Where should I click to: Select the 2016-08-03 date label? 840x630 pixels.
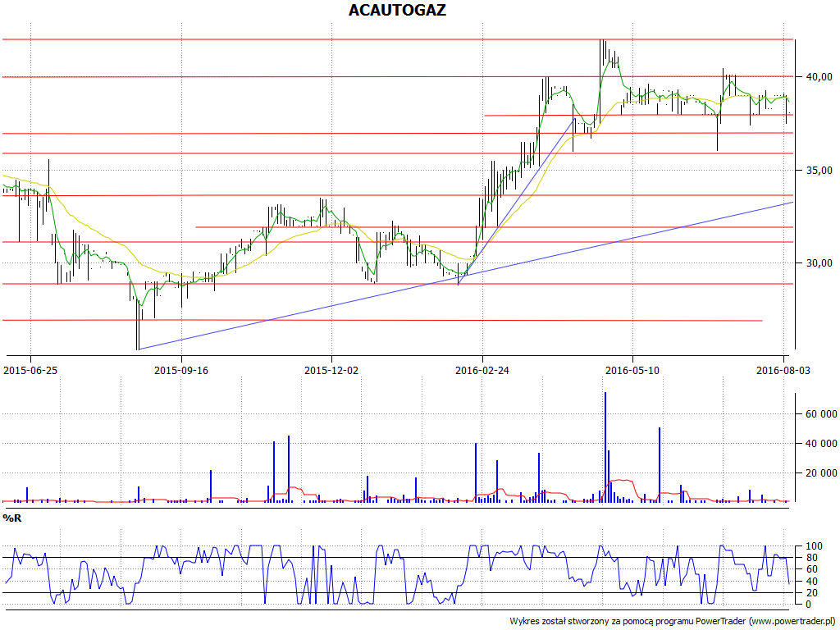783,371
